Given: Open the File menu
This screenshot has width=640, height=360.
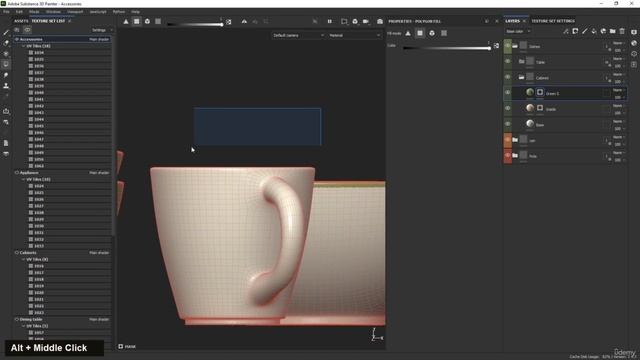Looking at the screenshot, I should [6, 12].
